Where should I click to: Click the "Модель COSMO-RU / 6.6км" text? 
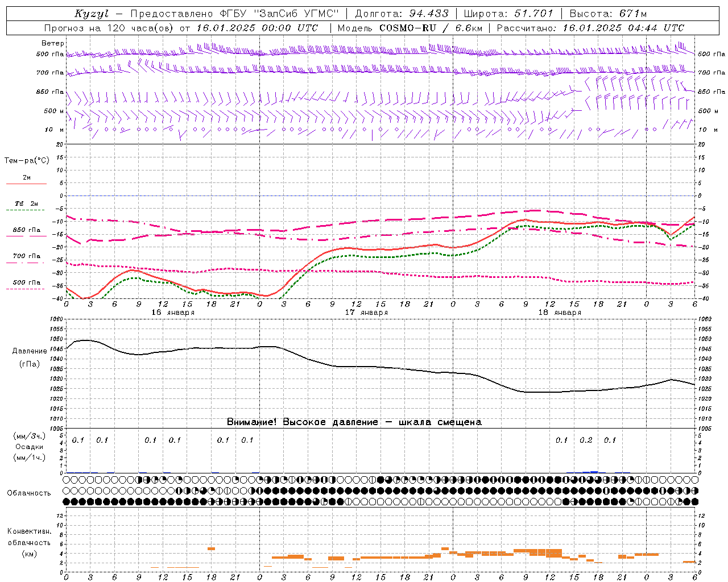409,28
